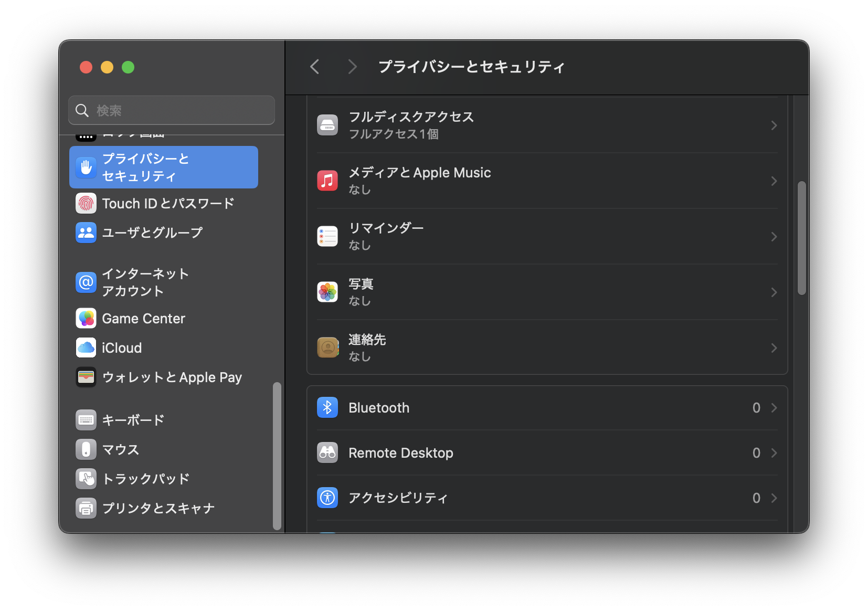Click the ウォレットとApple Pay icon
The image size is (868, 611).
pyautogui.click(x=86, y=377)
